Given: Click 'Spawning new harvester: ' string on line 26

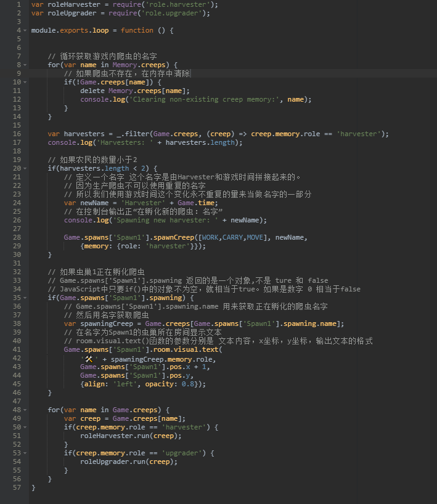Looking at the screenshot, I should [x=165, y=220].
